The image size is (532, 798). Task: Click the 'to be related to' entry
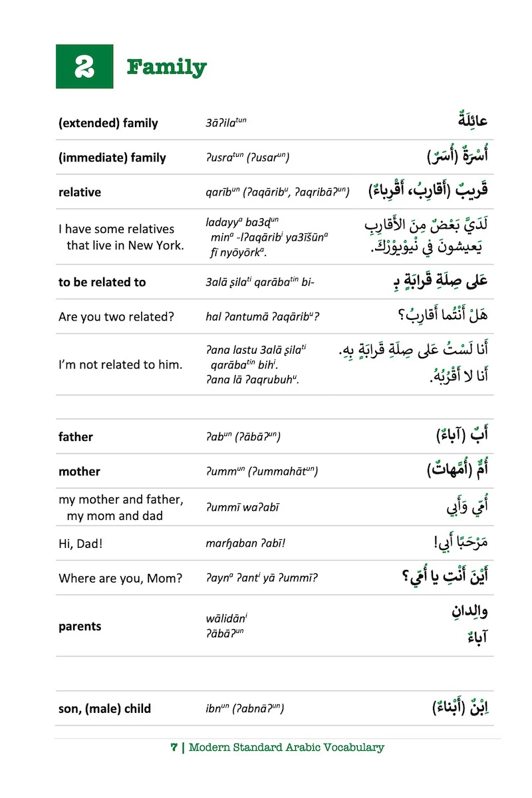point(102,282)
